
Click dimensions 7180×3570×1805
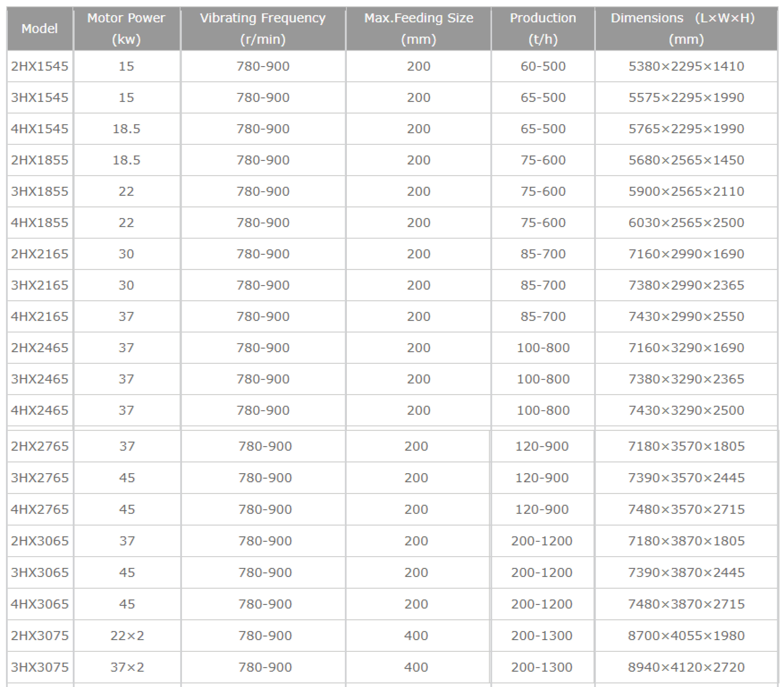coord(686,446)
